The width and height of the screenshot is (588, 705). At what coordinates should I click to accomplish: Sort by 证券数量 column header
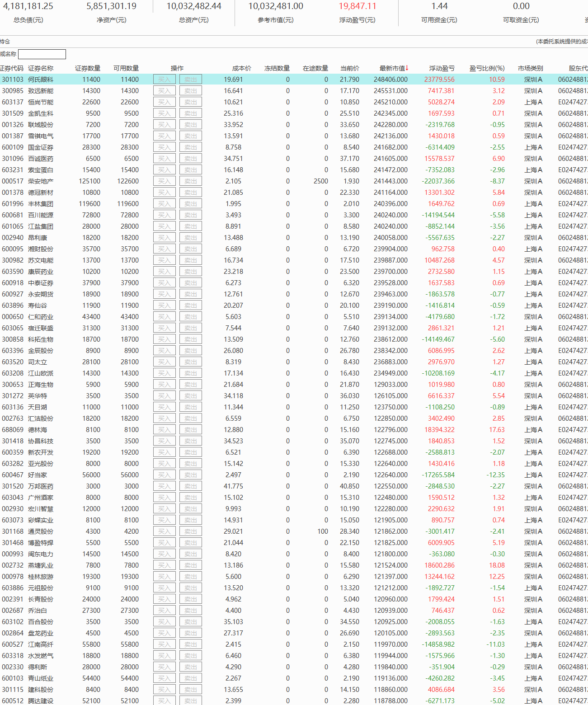pyautogui.click(x=88, y=68)
